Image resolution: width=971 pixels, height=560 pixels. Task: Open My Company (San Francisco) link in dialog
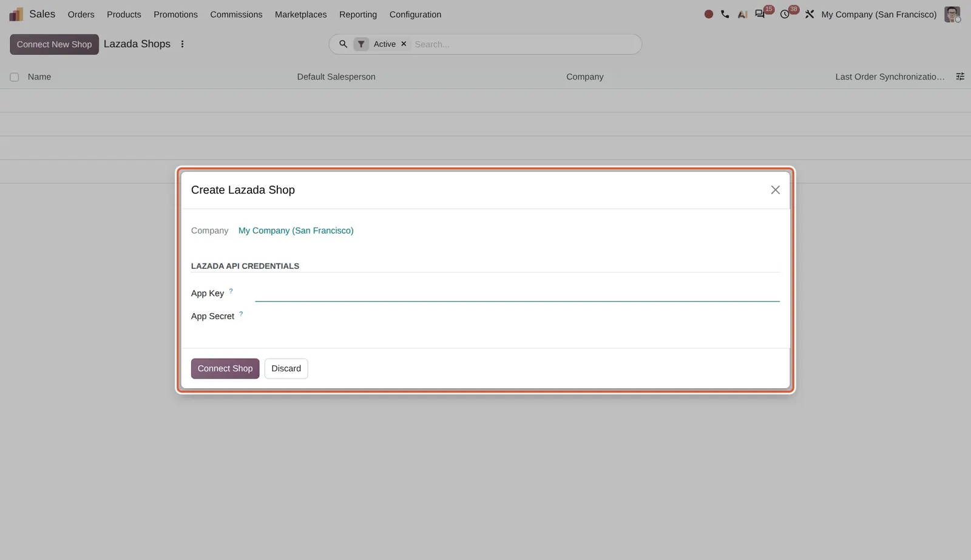click(296, 231)
